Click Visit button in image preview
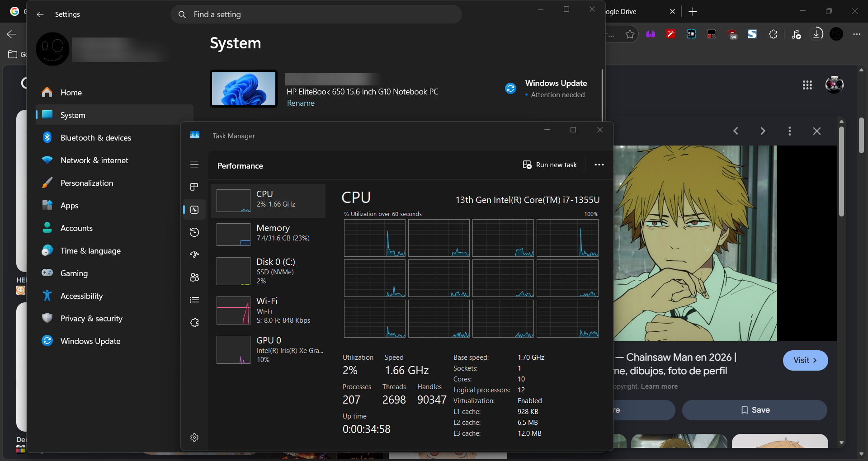Viewport: 868px width, 461px height. click(x=805, y=360)
